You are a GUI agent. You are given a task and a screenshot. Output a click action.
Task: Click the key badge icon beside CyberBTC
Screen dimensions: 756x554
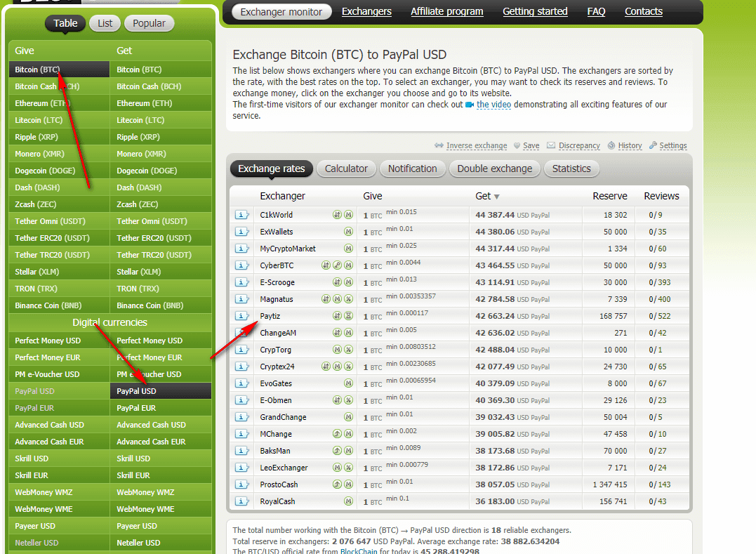click(x=337, y=265)
